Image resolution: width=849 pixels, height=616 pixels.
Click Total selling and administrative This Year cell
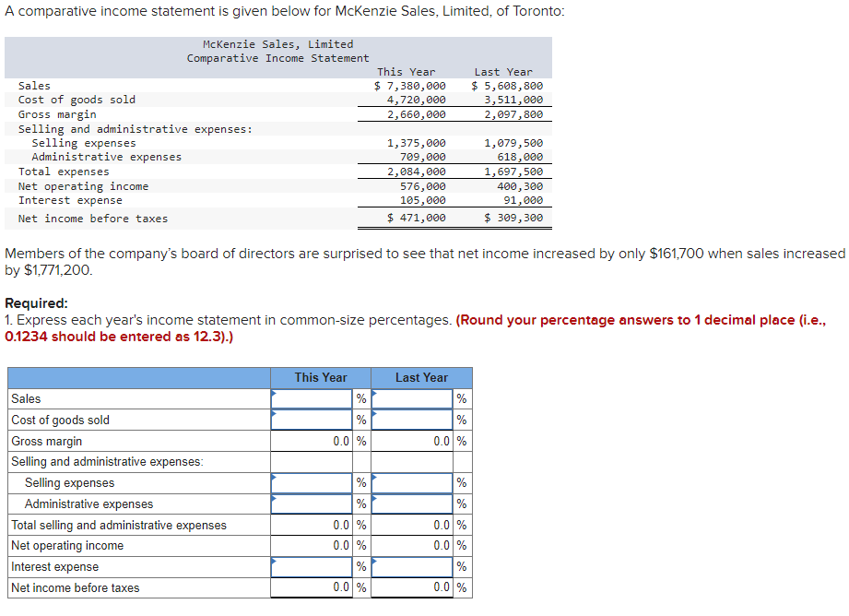click(x=312, y=525)
